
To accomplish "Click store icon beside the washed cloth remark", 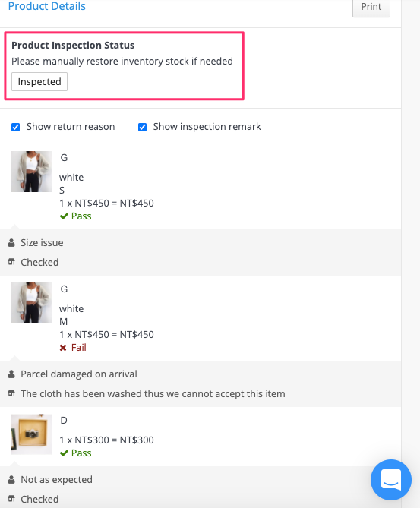I will pos(11,393).
